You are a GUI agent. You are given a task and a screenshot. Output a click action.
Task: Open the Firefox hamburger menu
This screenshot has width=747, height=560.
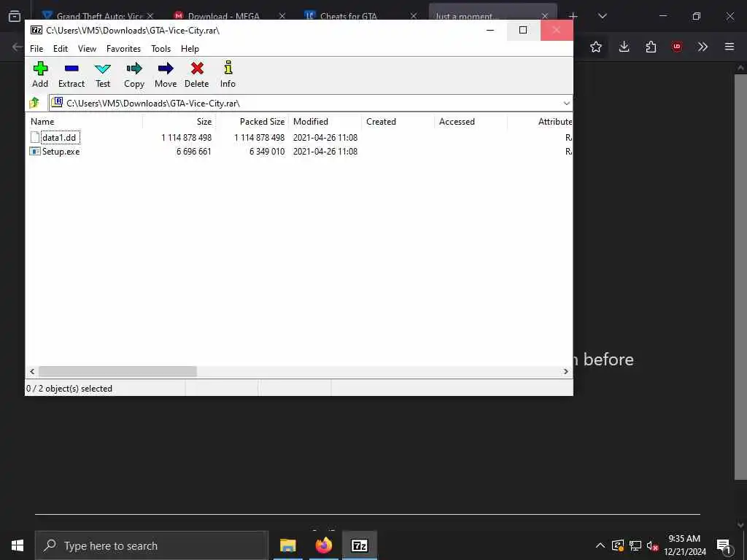[x=729, y=47]
